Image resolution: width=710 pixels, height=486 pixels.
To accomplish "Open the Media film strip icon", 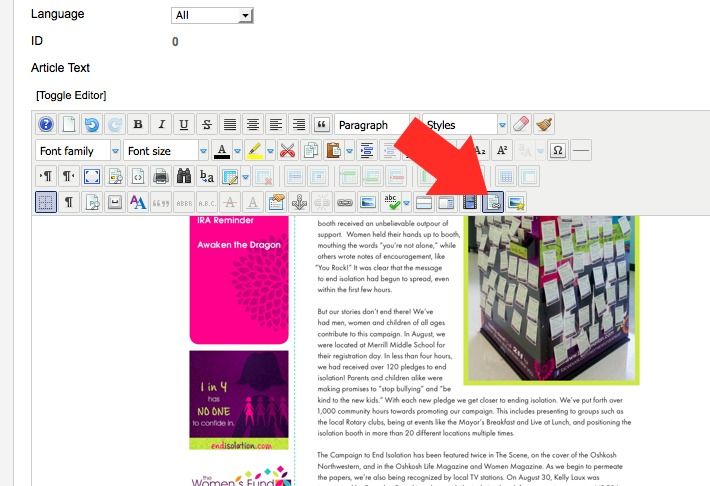I will (470, 202).
